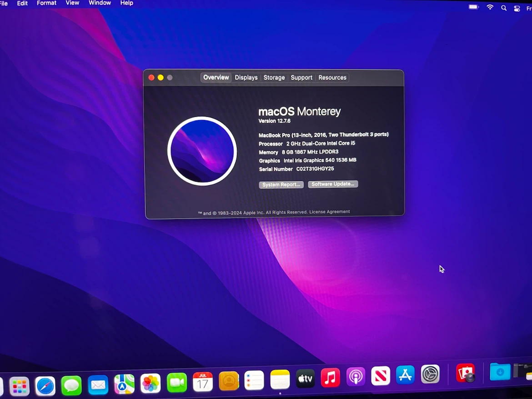Launch Photos from the Dock
The width and height of the screenshot is (532, 399).
pyautogui.click(x=151, y=383)
